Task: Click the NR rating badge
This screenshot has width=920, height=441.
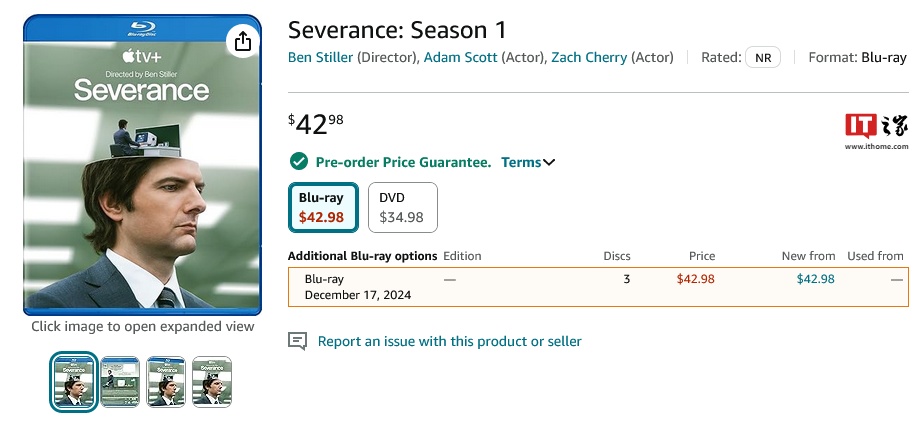Action: (763, 57)
